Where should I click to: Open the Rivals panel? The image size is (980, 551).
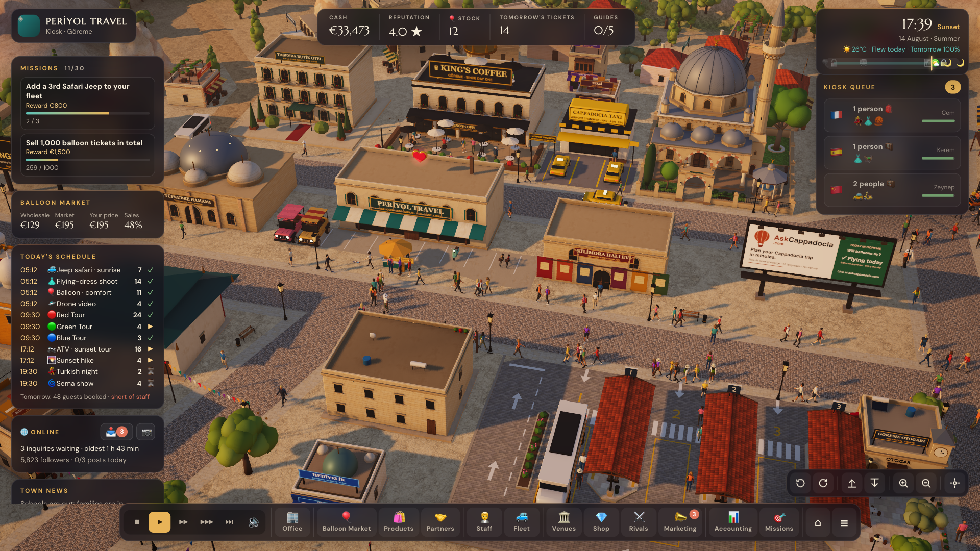tap(639, 522)
